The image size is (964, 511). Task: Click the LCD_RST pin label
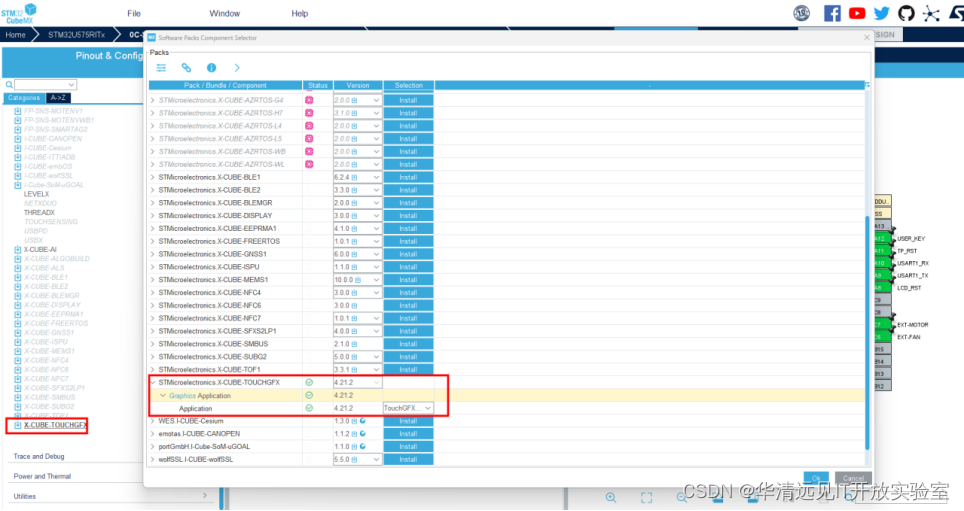909,288
